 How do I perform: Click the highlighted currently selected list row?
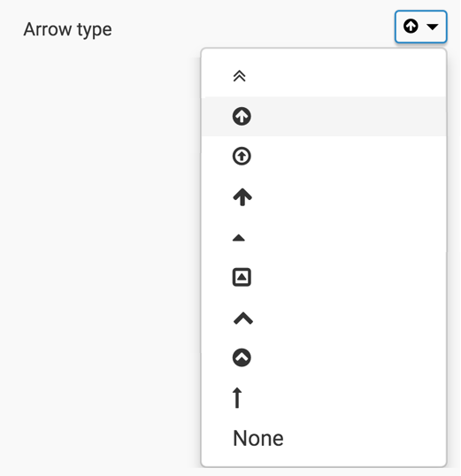pyautogui.click(x=324, y=116)
